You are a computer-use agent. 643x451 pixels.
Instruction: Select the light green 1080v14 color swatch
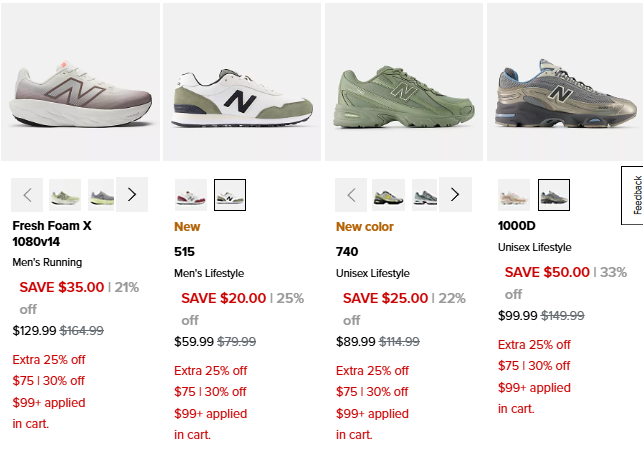(65, 194)
